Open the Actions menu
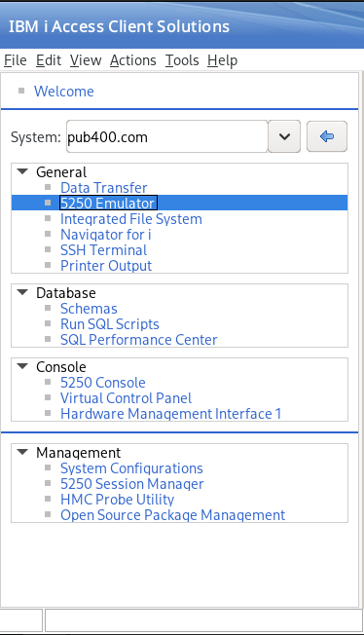 [x=132, y=60]
